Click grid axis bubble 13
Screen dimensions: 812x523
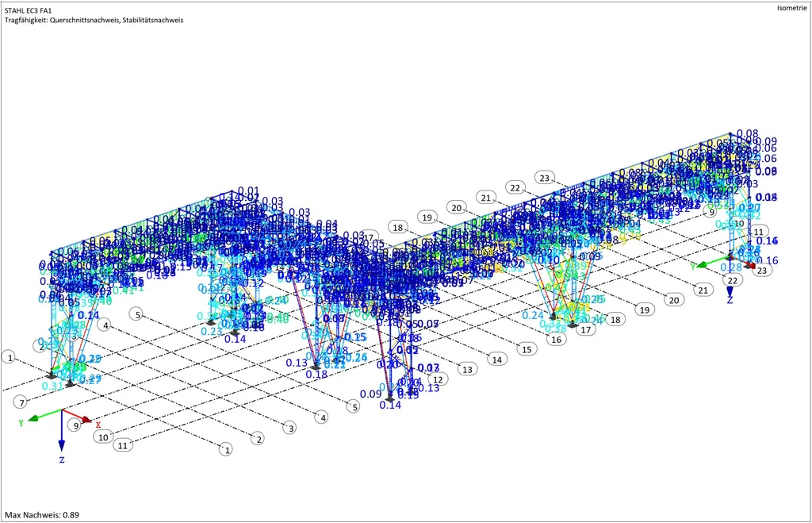coord(467,369)
